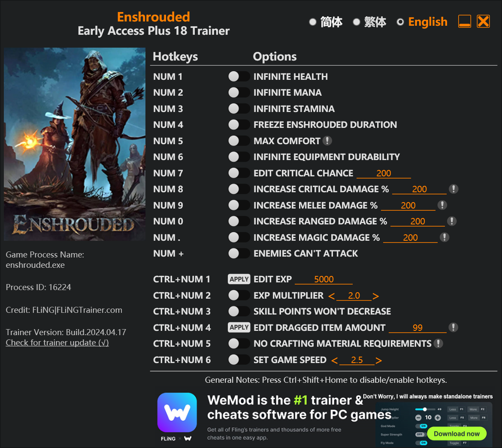The height and width of the screenshot is (448, 502).
Task: Click info icon for Edit Dragged Item Amount
Action: click(x=453, y=327)
